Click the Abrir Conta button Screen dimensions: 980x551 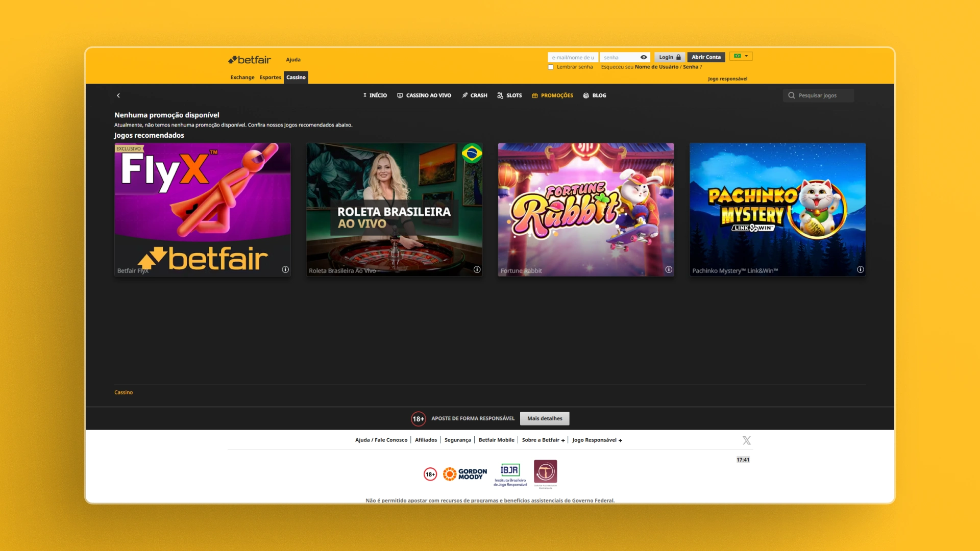[706, 57]
